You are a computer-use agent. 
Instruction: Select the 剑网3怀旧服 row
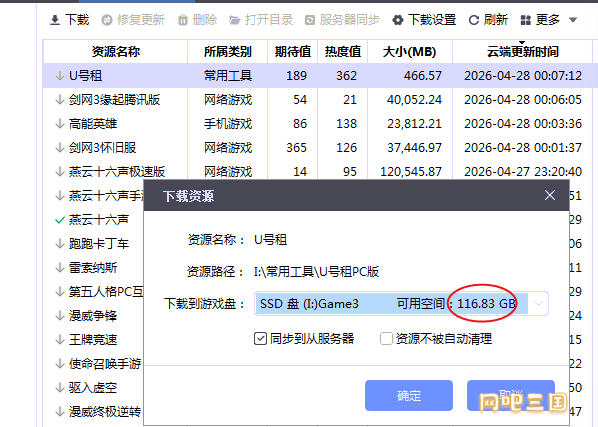pyautogui.click(x=318, y=148)
